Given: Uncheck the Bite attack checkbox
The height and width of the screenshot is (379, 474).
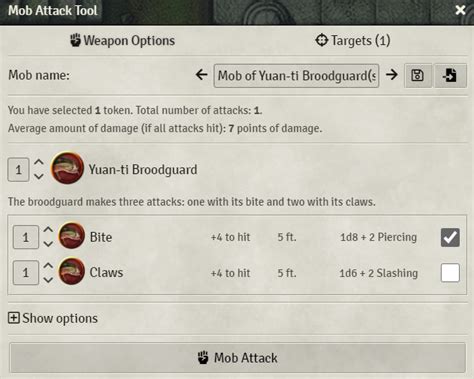Looking at the screenshot, I should point(450,237).
